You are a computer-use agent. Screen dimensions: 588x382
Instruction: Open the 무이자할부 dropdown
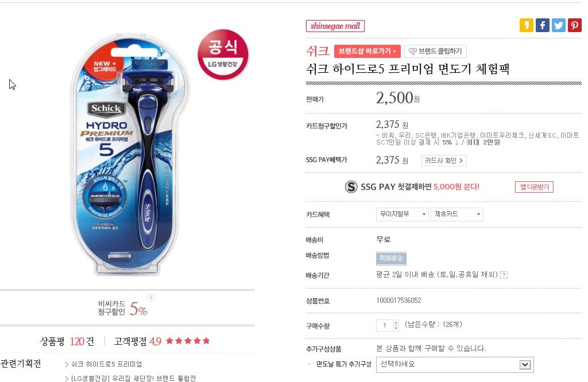(402, 214)
